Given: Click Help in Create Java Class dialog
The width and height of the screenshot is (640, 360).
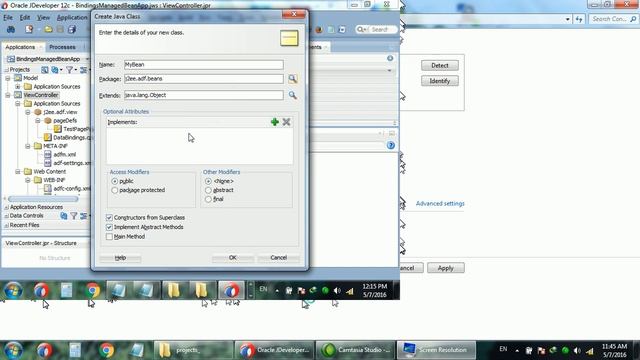Looking at the screenshot, I should pos(120,258).
